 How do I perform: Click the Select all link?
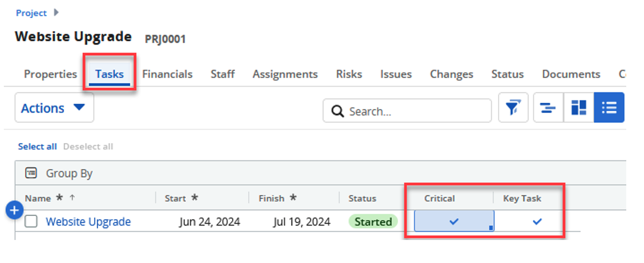point(37,146)
